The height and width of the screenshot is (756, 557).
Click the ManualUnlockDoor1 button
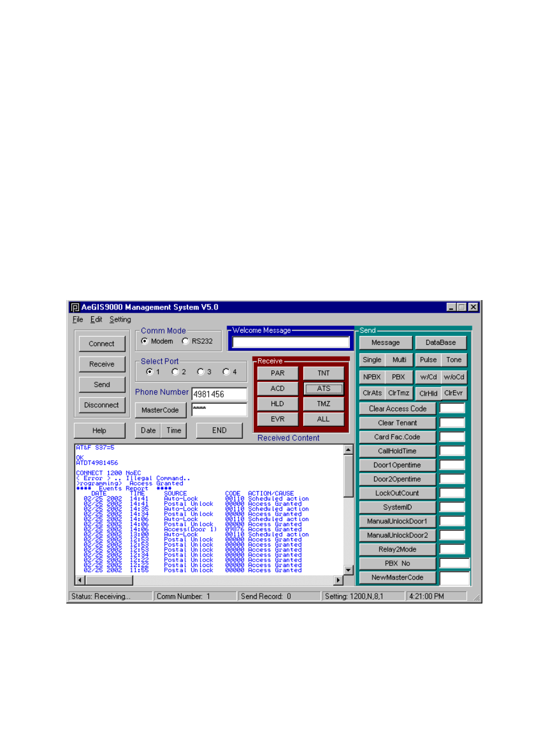click(398, 521)
